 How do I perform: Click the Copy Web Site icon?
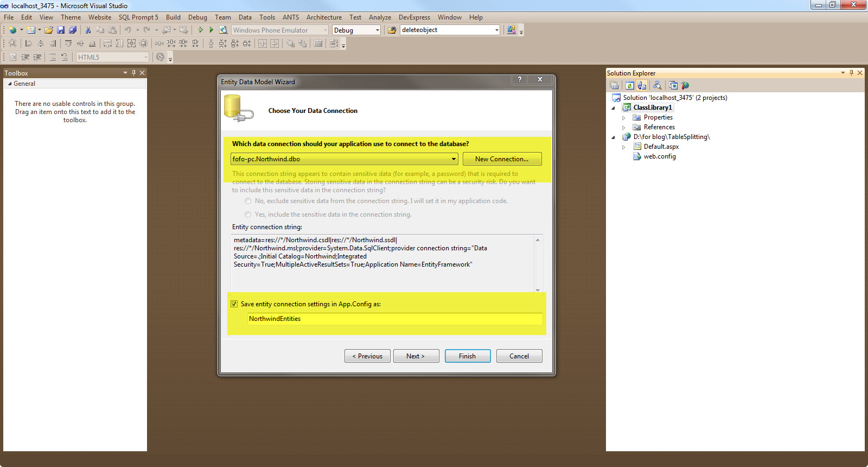pos(673,85)
